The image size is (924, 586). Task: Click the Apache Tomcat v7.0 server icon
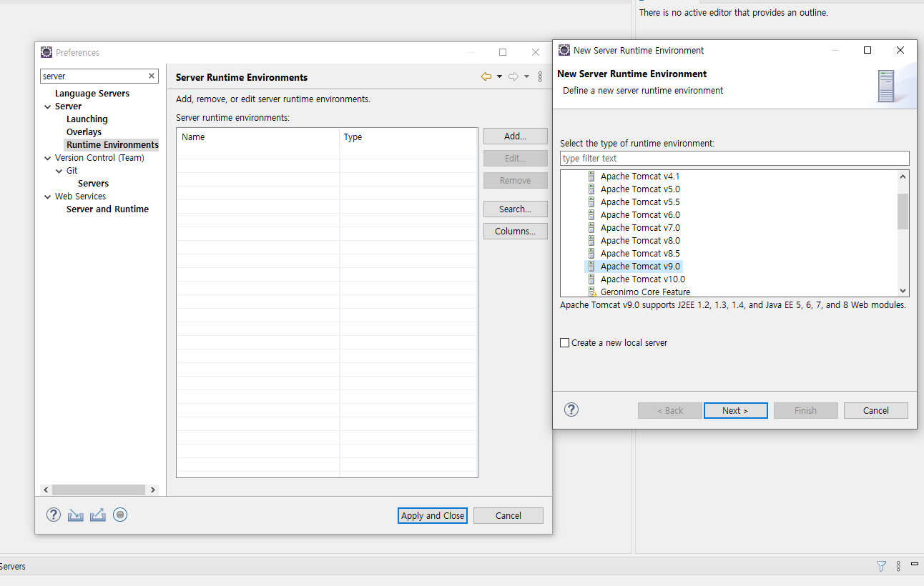click(x=591, y=228)
